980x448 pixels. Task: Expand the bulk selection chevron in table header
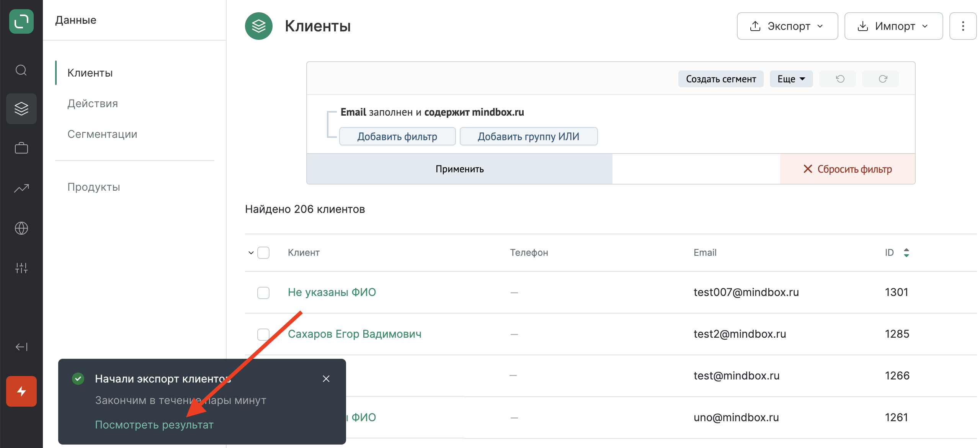pos(251,253)
